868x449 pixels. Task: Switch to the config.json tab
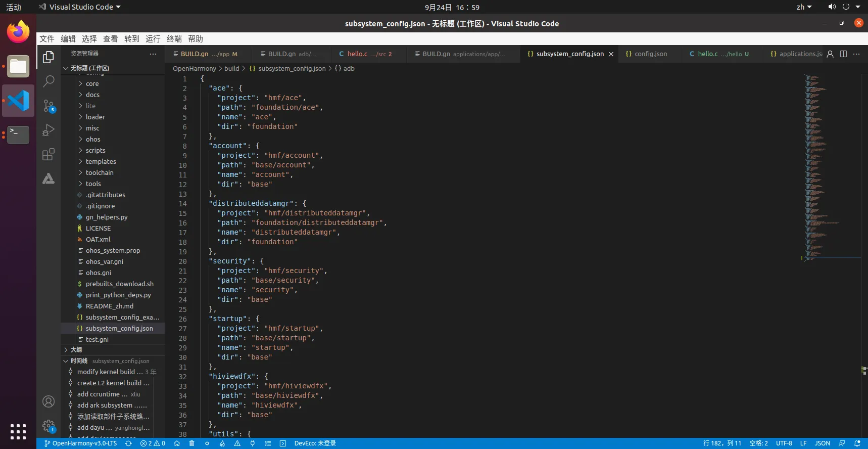point(650,54)
